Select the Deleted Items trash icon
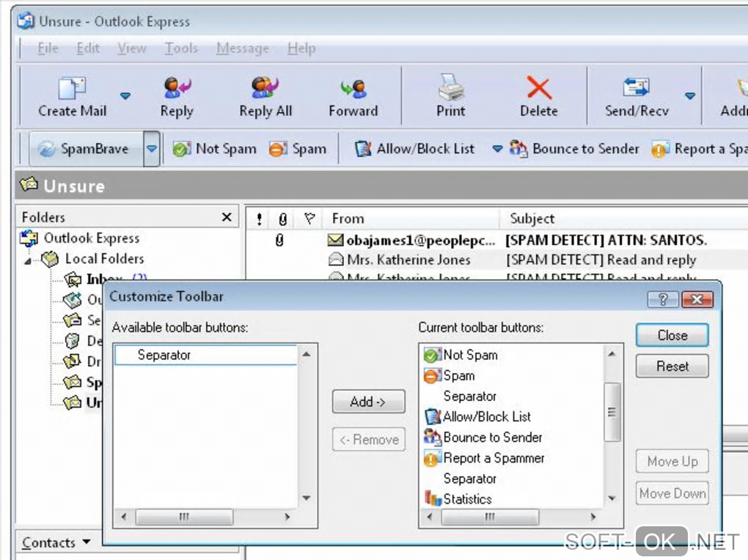The image size is (748, 560). coord(72,341)
